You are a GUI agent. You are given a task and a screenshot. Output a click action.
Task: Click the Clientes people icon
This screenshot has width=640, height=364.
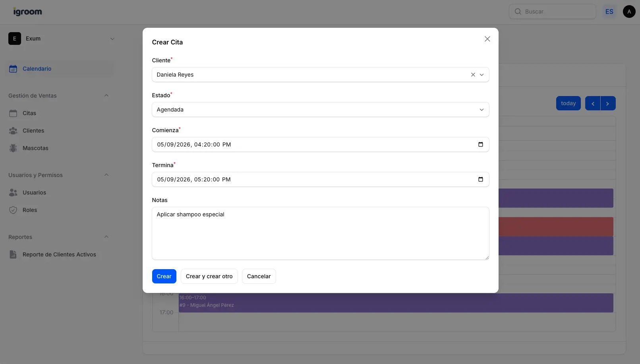[x=13, y=131]
